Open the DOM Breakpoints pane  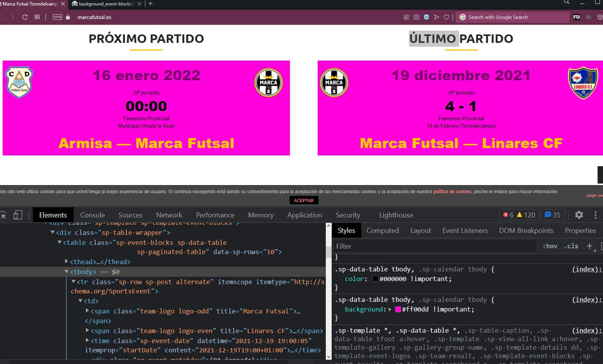coord(526,231)
